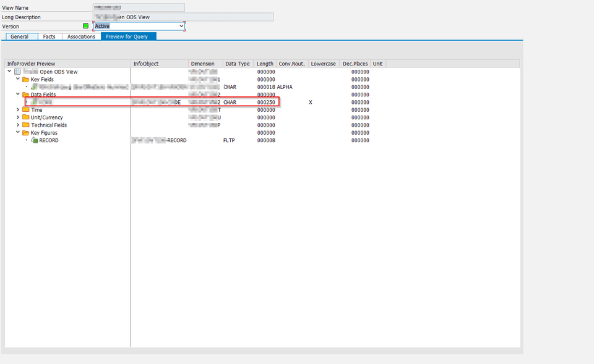
Task: Click the green Version status indicator
Action: (85, 26)
